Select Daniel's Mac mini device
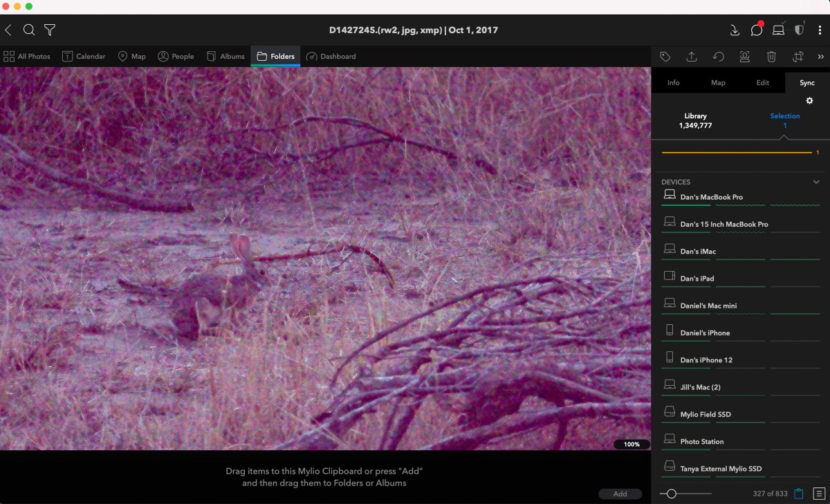Viewport: 830px width, 504px height. [x=741, y=306]
